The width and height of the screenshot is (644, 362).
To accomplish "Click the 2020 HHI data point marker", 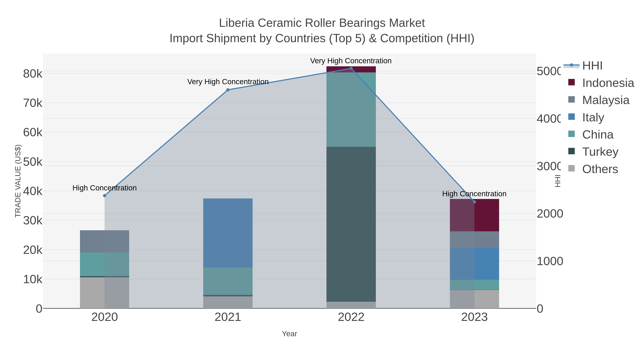I will (104, 196).
